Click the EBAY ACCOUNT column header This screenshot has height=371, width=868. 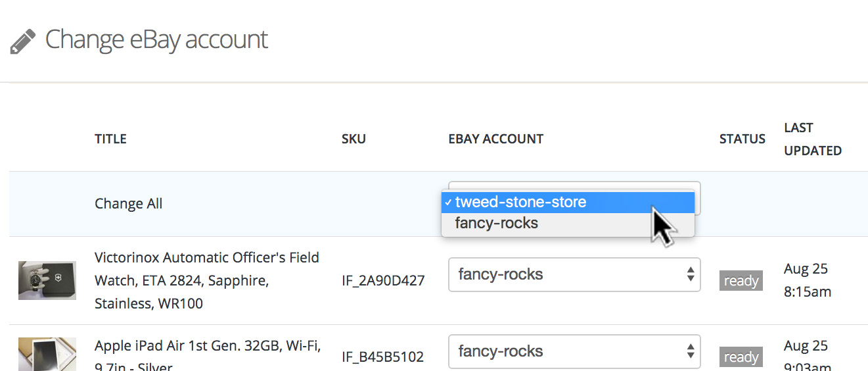click(x=495, y=139)
